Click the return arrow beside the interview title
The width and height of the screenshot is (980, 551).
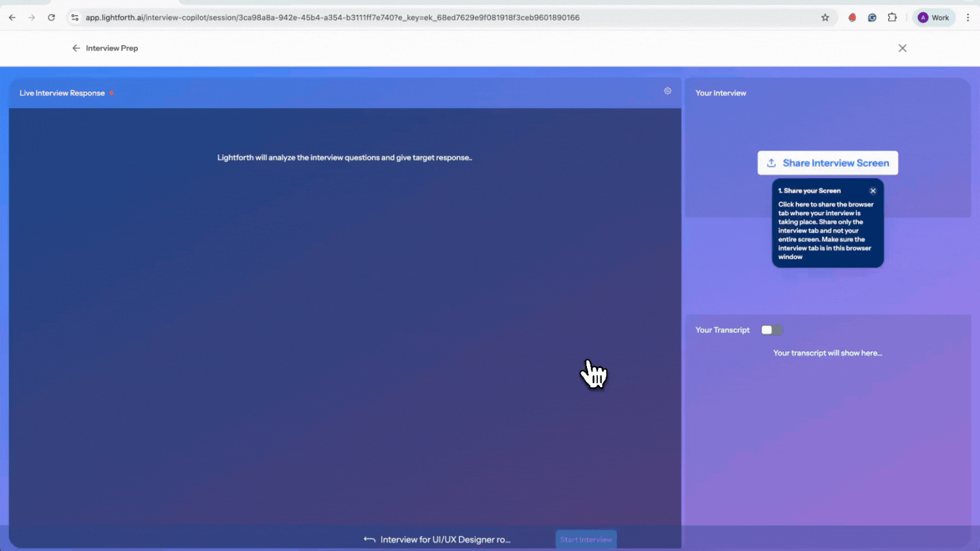[370, 540]
